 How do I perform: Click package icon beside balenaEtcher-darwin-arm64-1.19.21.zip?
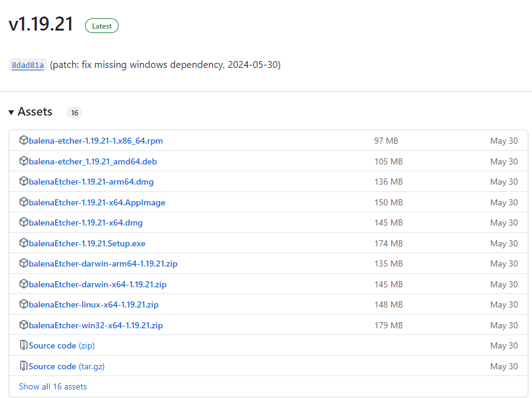pos(23,263)
